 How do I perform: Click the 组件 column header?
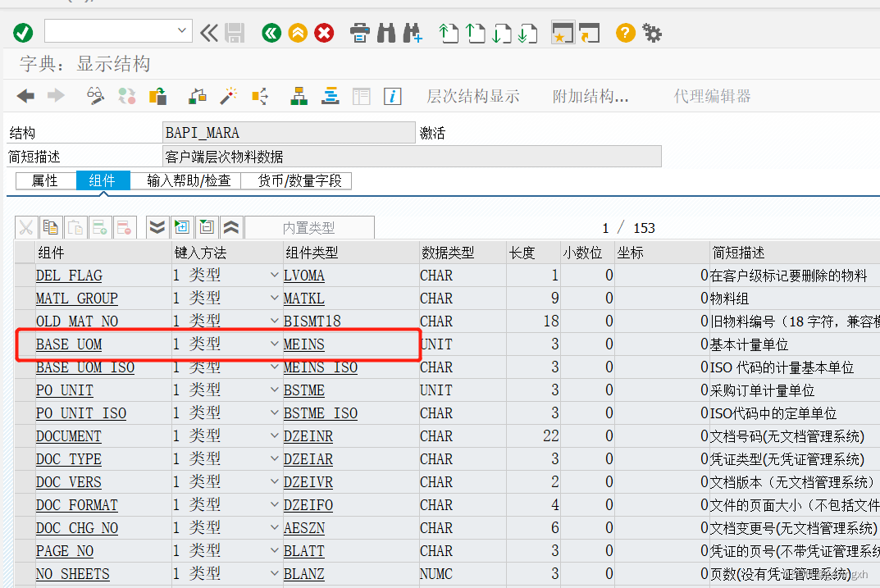103,253
